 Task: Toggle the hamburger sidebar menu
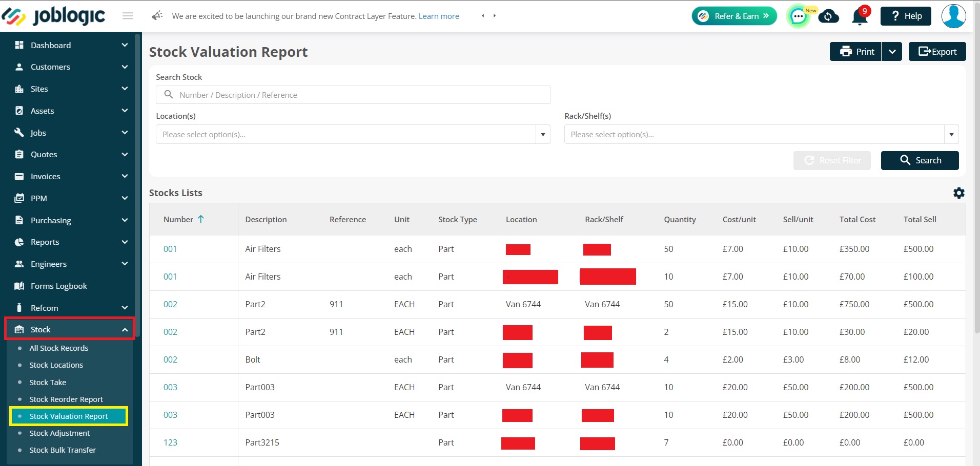[x=128, y=16]
